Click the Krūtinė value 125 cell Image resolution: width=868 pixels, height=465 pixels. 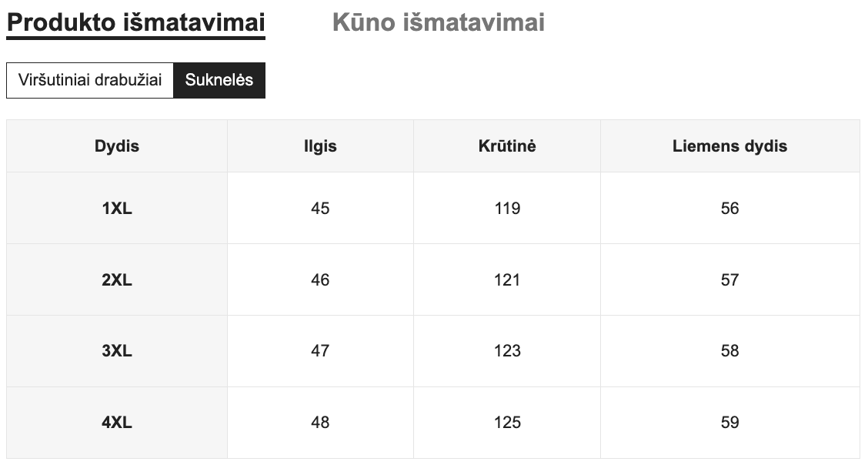coord(507,422)
